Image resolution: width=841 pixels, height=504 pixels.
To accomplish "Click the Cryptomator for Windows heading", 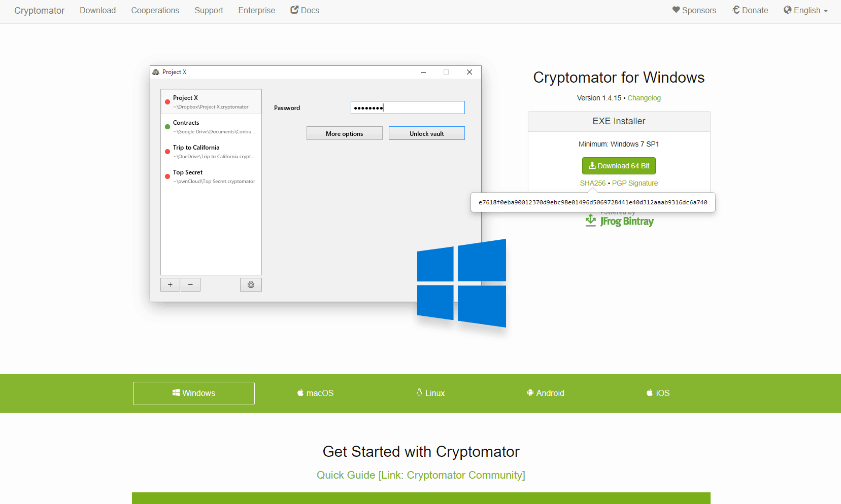I will pos(619,78).
